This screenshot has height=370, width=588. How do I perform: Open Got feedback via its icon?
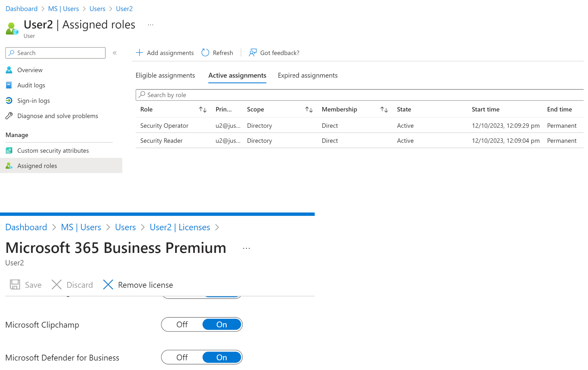tap(252, 53)
